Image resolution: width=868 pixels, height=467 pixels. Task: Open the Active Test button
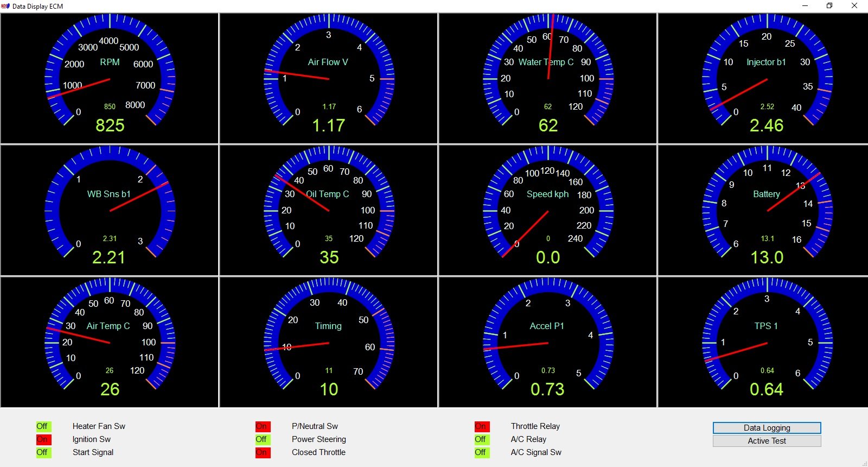pos(767,441)
